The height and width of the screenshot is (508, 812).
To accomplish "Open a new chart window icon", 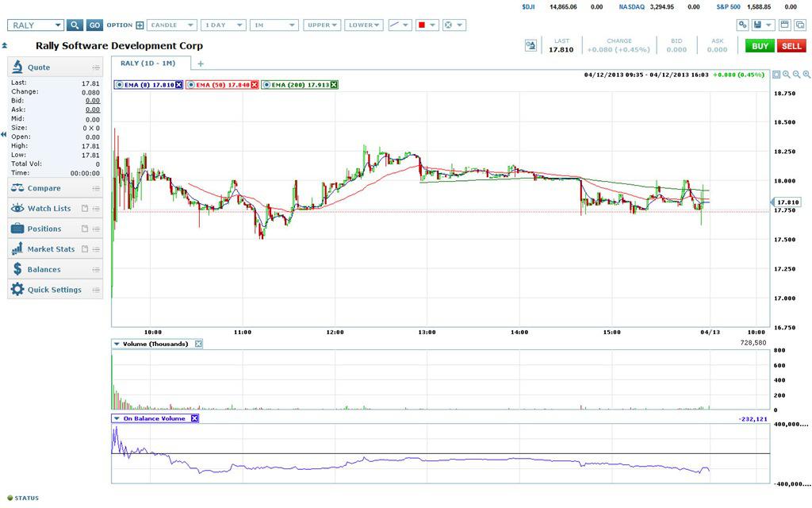I will tap(783, 25).
